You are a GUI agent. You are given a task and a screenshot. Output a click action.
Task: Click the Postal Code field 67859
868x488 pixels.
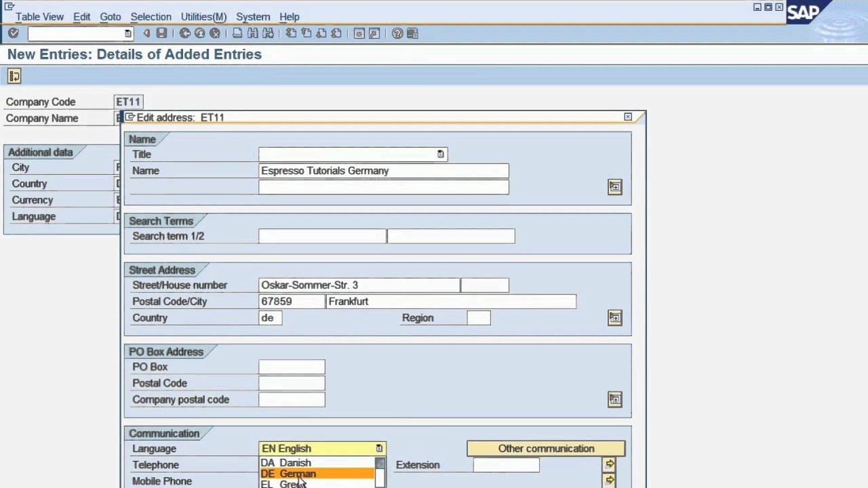(x=292, y=302)
